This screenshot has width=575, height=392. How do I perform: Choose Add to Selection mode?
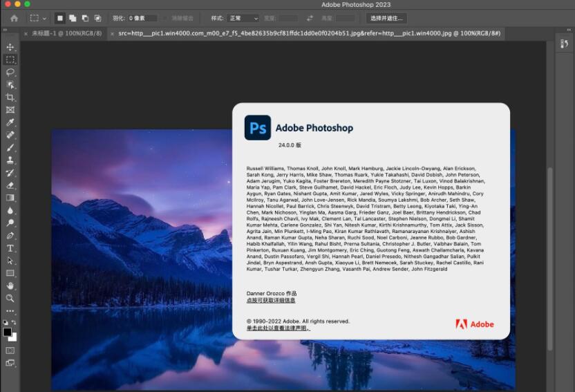(73, 18)
